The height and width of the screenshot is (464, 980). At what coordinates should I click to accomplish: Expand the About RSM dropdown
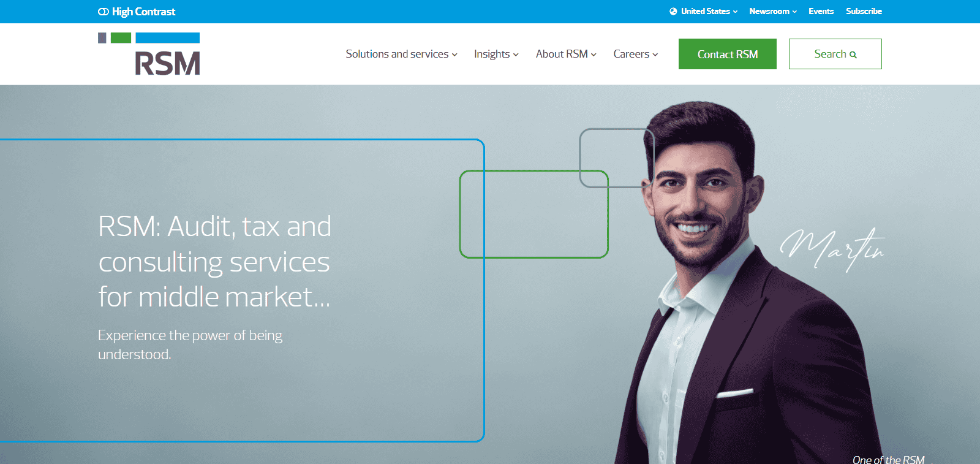566,54
